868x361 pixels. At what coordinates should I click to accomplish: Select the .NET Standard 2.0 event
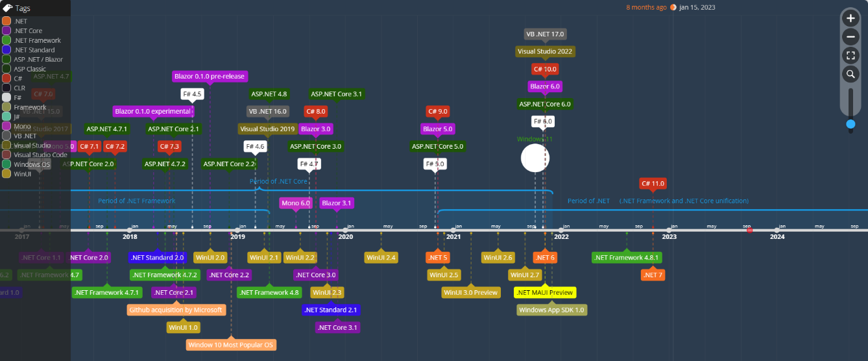[x=158, y=258]
